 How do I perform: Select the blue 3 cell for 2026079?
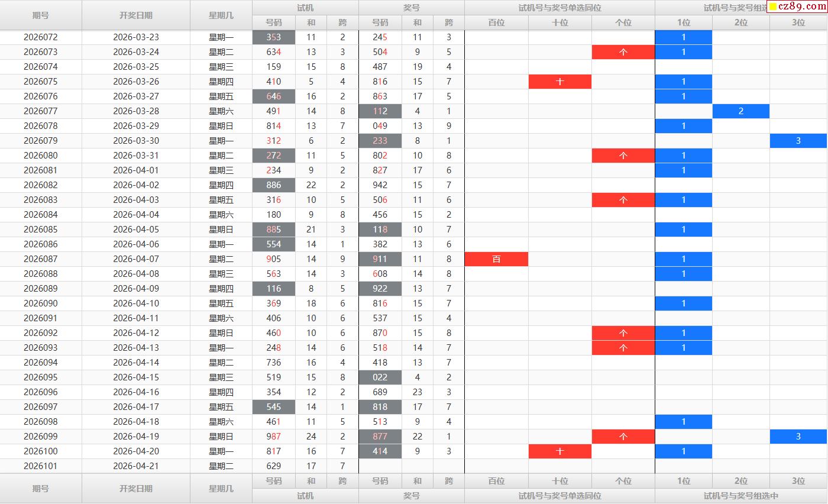coord(798,141)
